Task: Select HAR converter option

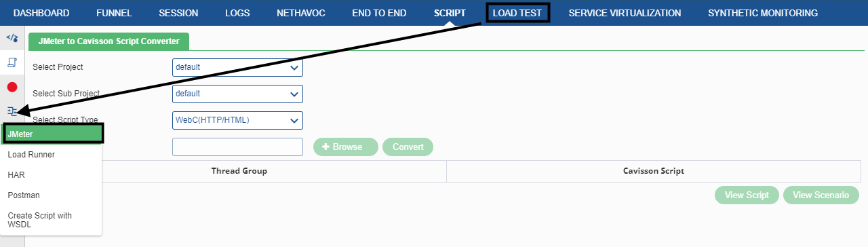Action: [x=16, y=175]
